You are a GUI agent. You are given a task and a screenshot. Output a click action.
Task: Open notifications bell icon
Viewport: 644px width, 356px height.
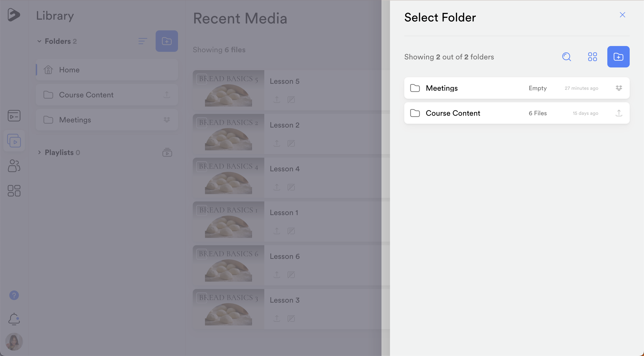coord(14,319)
